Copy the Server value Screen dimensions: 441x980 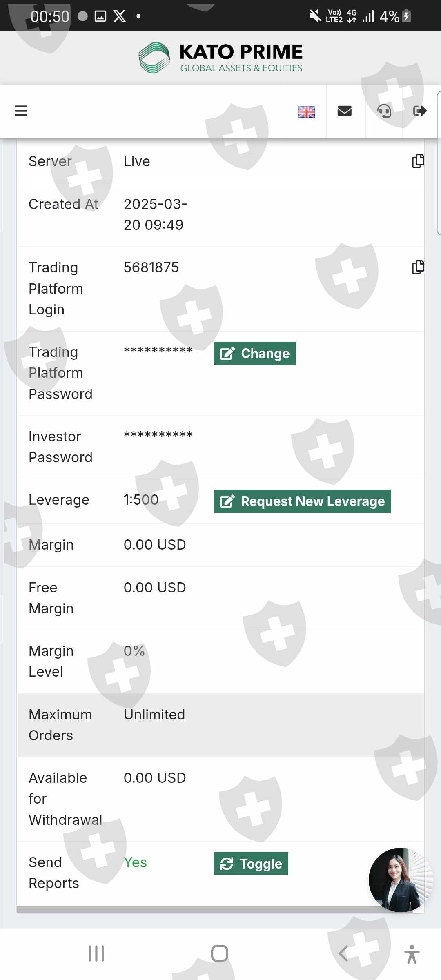pos(418,161)
